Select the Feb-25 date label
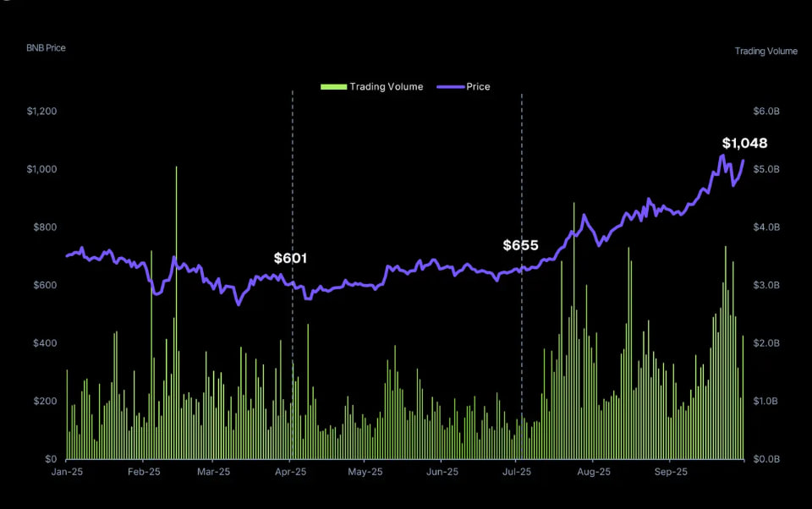Image resolution: width=812 pixels, height=509 pixels. [x=144, y=472]
